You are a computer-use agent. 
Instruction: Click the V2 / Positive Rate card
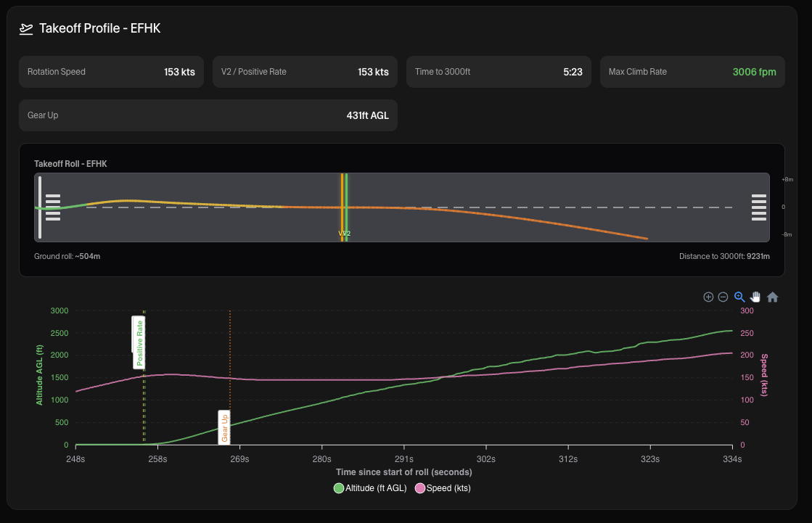[305, 72]
